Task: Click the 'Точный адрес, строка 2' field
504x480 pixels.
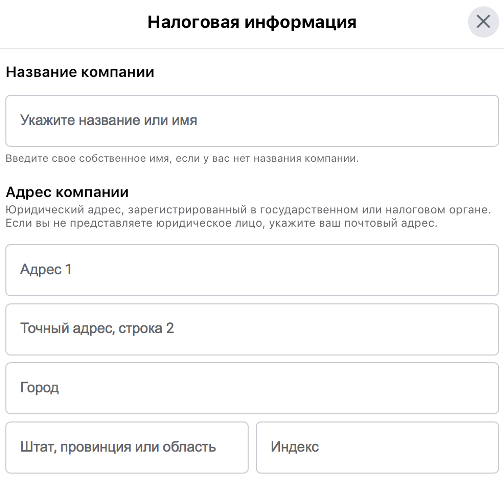Action: tap(252, 329)
